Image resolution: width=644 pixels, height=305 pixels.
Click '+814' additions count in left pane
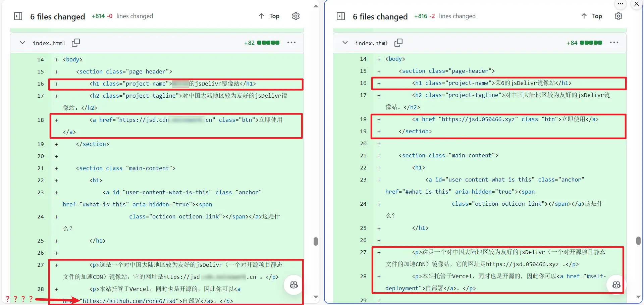point(98,16)
